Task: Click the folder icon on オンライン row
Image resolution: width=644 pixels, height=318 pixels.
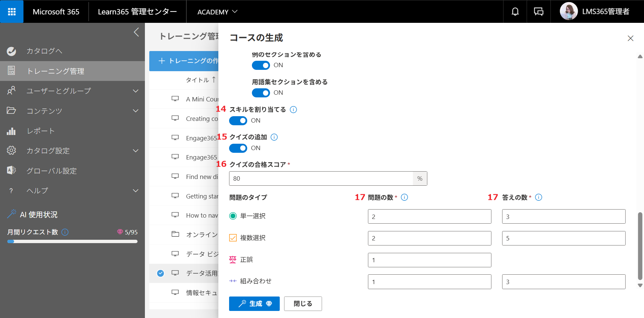Action: [175, 234]
